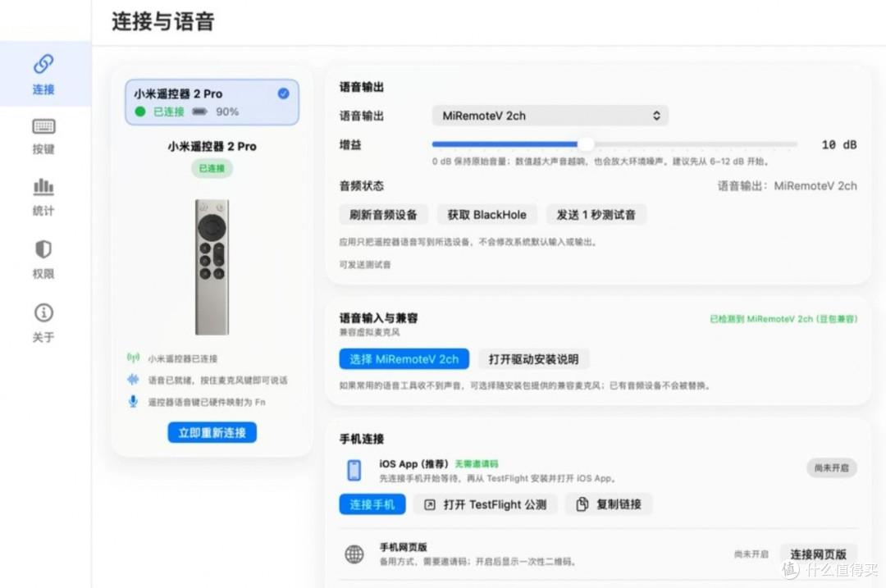Open 打开驱动安装说明
This screenshot has height=588, width=886.
(x=533, y=359)
